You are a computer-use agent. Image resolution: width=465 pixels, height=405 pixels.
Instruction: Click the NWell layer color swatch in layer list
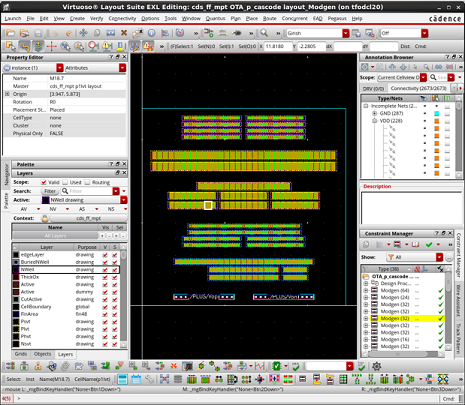[x=16, y=270]
